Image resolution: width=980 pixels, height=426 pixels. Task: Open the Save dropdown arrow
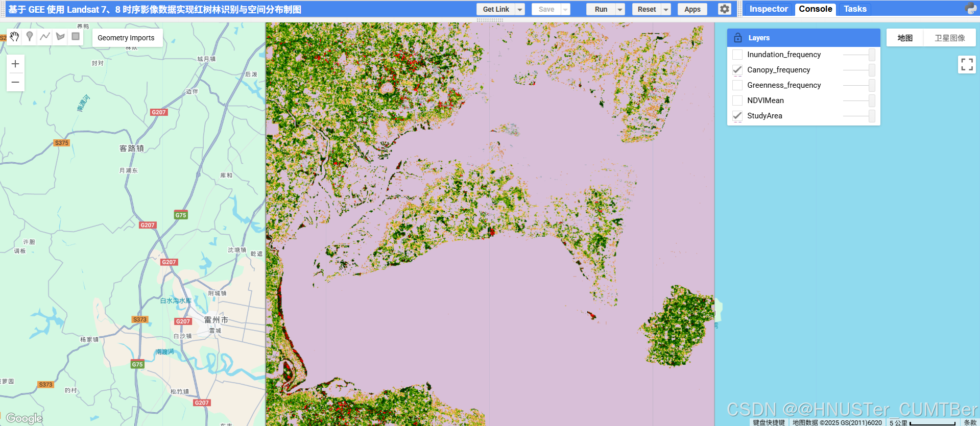(565, 9)
